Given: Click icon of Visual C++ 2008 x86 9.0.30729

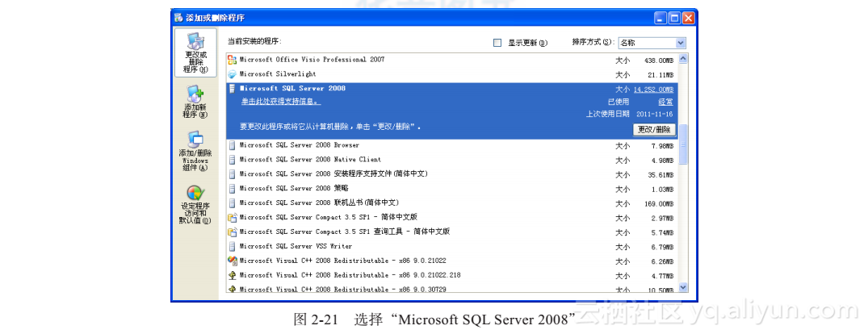Looking at the screenshot, I should point(233,289).
